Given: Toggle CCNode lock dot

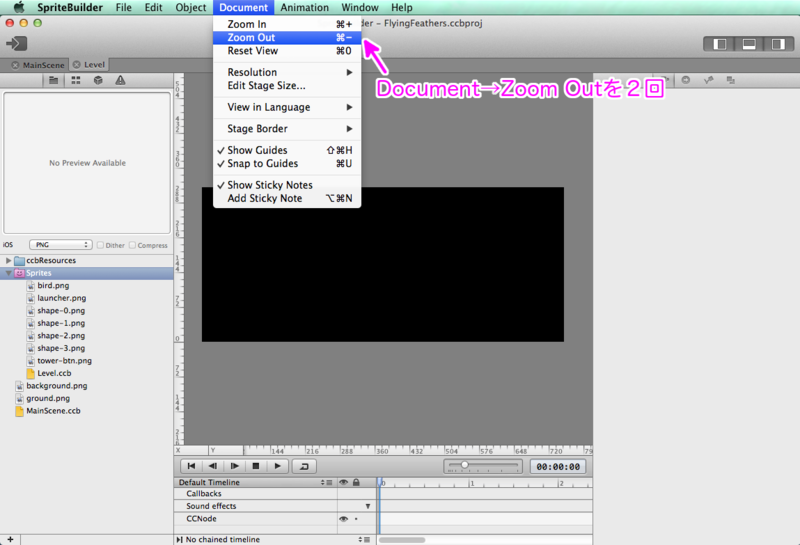Looking at the screenshot, I should 356,519.
